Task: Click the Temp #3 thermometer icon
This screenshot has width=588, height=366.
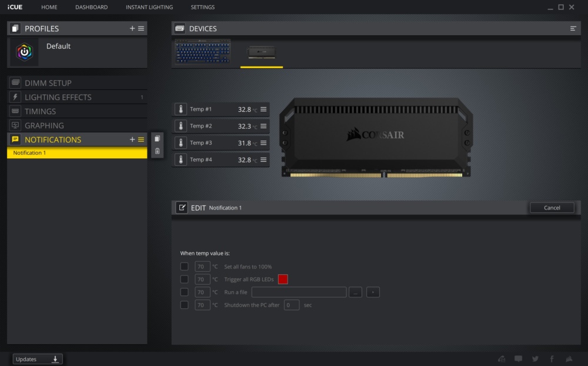Action: (x=181, y=143)
